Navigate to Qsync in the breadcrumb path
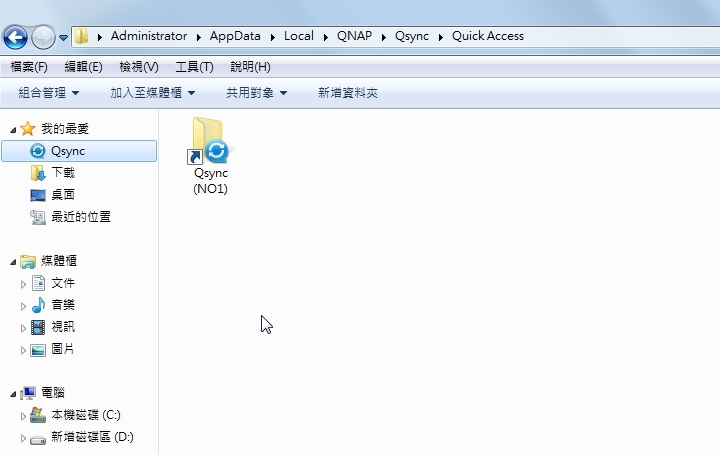This screenshot has width=720, height=455. (412, 36)
